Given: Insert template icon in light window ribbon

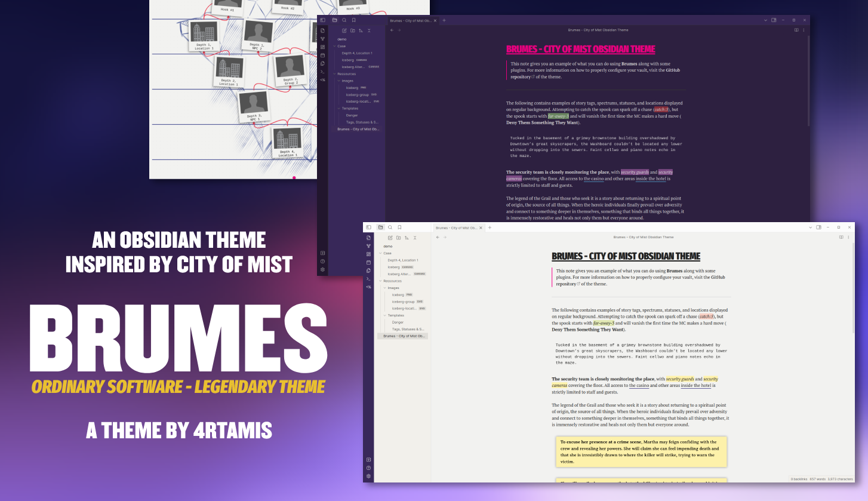Looking at the screenshot, I should pos(368,271).
